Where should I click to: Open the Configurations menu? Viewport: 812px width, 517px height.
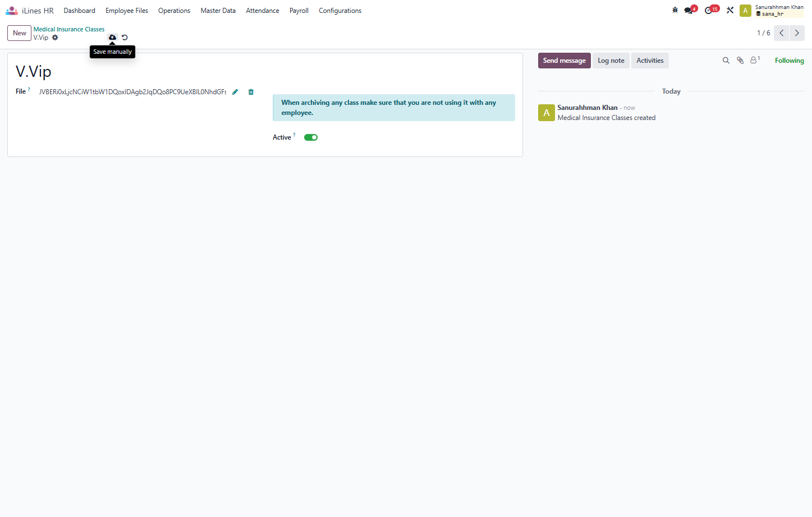pos(340,11)
